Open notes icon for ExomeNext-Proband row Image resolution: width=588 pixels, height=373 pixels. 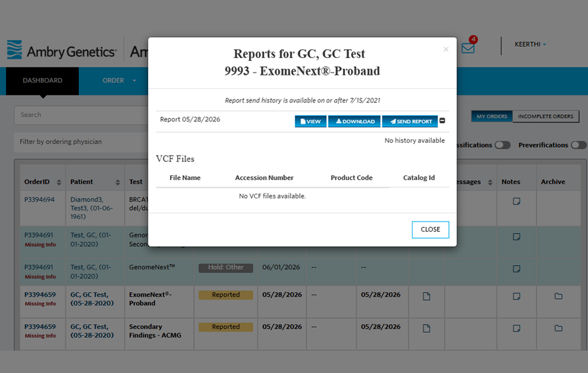pos(516,297)
